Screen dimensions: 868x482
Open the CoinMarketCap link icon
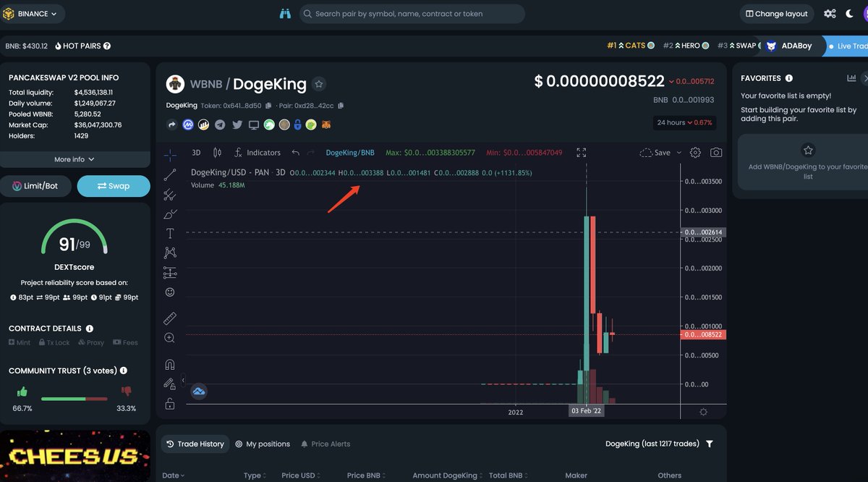click(188, 124)
